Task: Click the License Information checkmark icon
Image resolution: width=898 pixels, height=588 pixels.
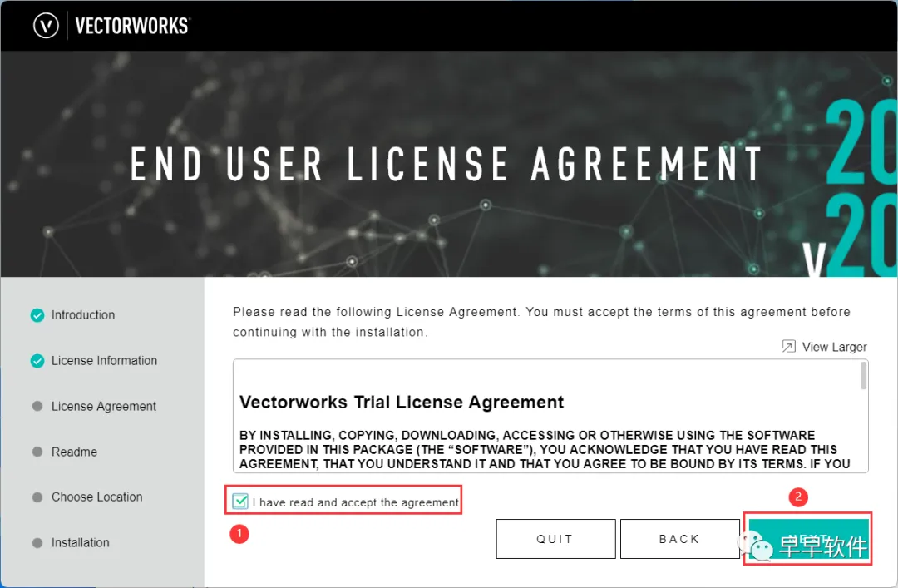Action: click(x=37, y=360)
